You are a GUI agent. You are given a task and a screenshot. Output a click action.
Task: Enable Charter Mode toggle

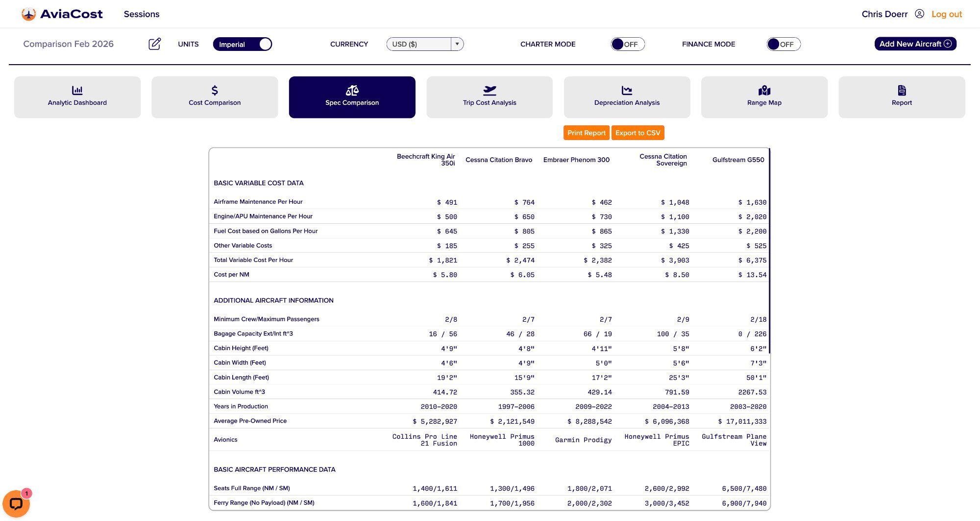[x=627, y=44]
